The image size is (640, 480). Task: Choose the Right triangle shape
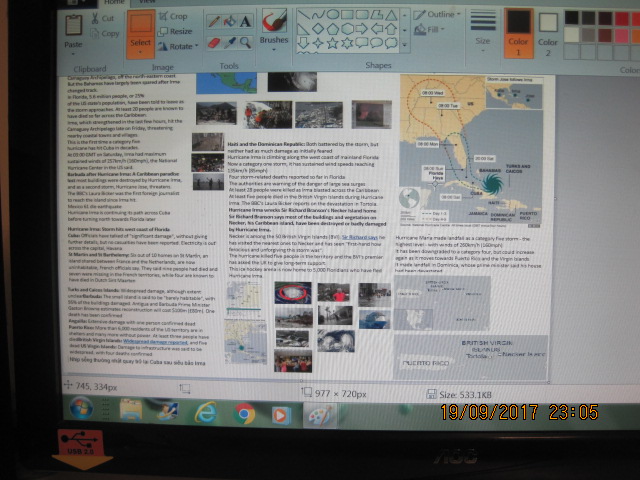[x=303, y=29]
